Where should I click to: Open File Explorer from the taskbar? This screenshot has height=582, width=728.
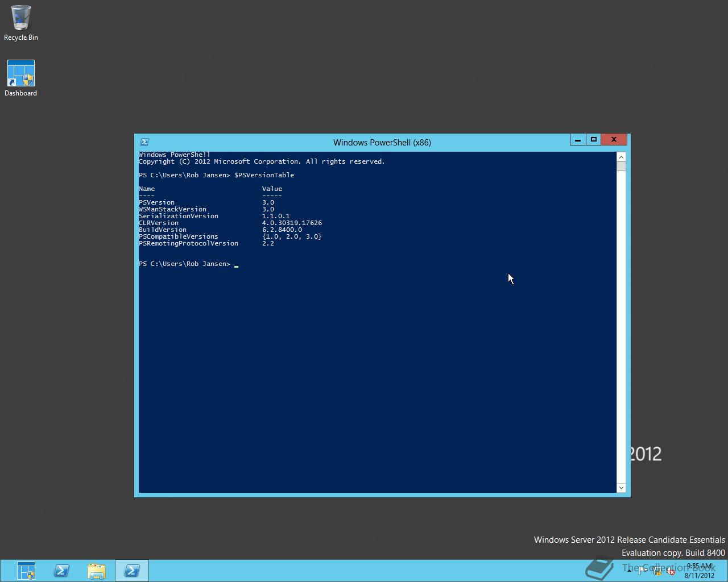click(x=97, y=571)
